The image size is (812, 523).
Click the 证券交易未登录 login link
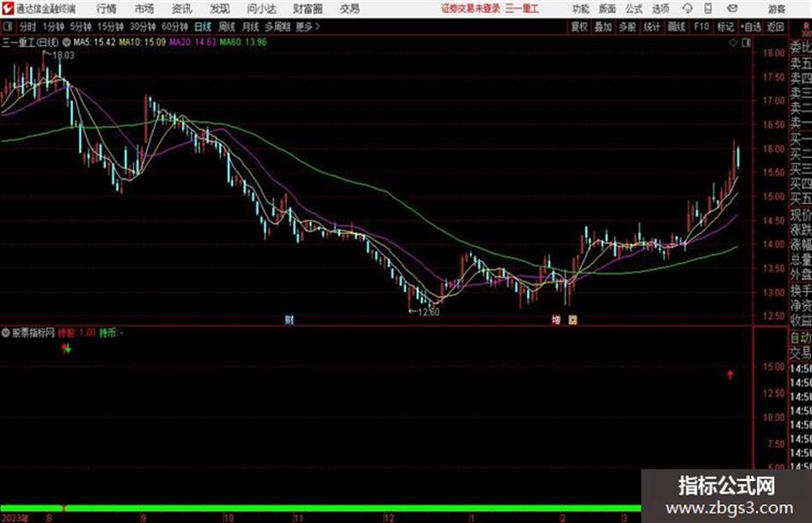471,9
